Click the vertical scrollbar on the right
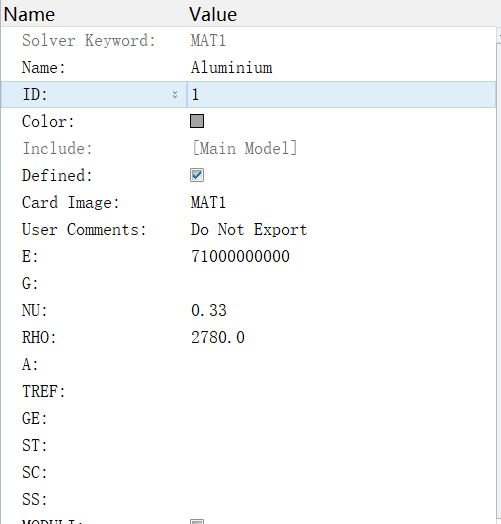 499,277
